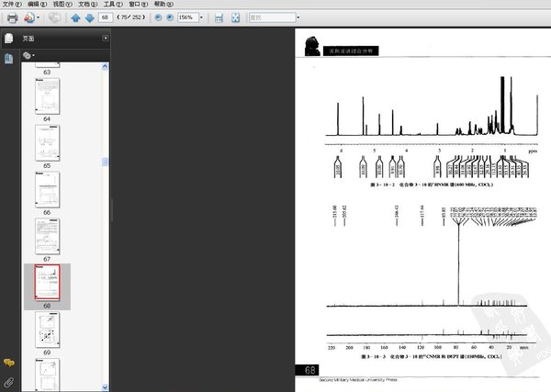
Task: Open the 窗口 (Window) menu
Action: 138,5
